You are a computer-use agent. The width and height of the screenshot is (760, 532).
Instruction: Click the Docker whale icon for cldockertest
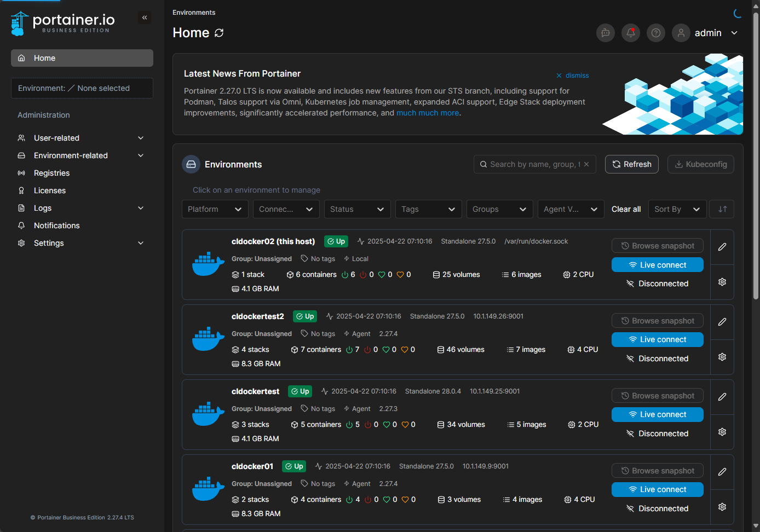click(208, 414)
